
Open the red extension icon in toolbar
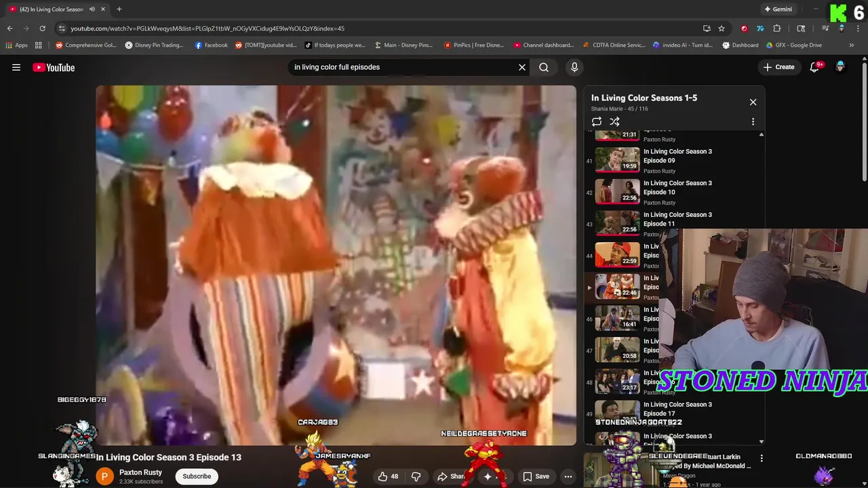(x=744, y=28)
